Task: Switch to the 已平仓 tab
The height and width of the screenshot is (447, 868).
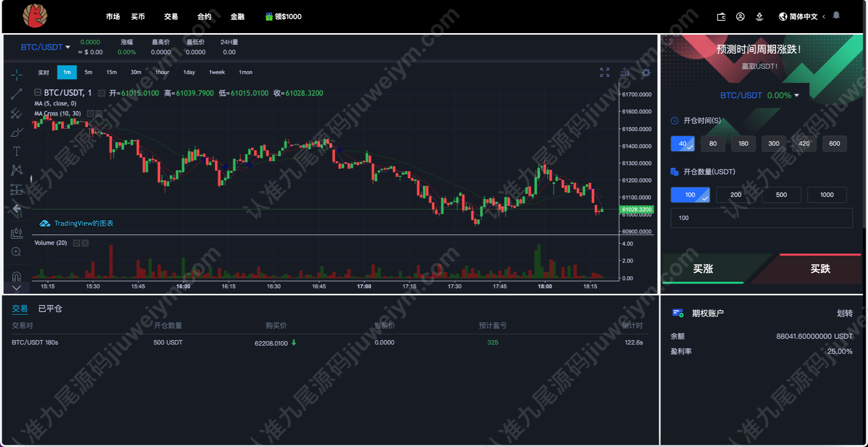Action: point(50,309)
